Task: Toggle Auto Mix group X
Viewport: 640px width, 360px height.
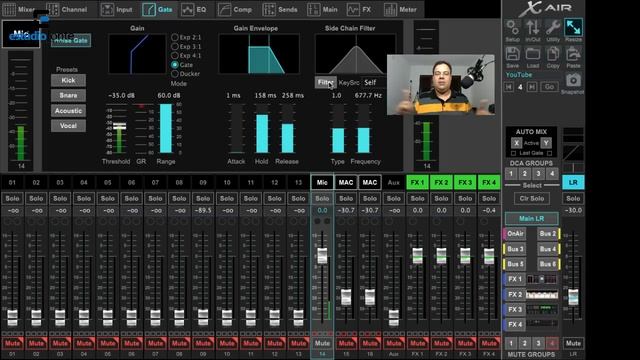Action: (516, 143)
